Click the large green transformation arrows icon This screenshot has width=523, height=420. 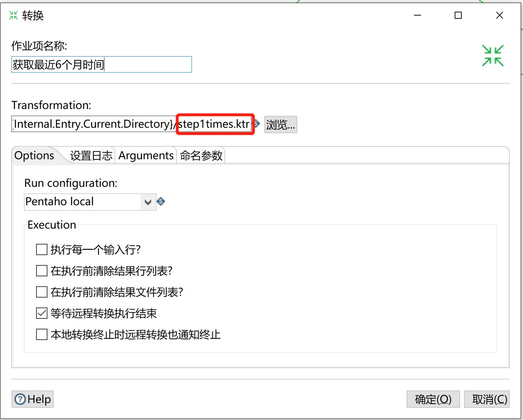(x=493, y=56)
